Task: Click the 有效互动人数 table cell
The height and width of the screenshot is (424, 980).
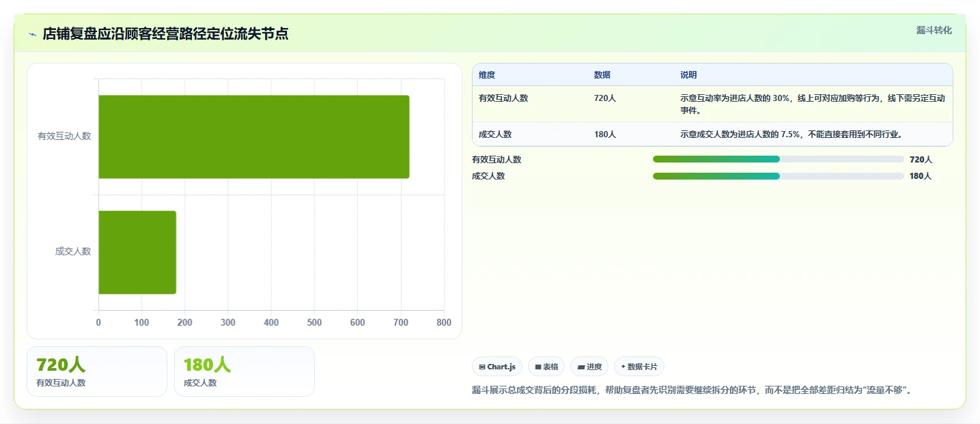Action: 503,98
